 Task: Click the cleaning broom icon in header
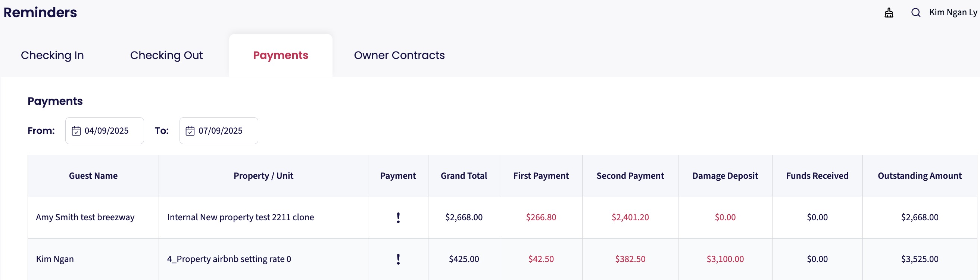point(889,13)
